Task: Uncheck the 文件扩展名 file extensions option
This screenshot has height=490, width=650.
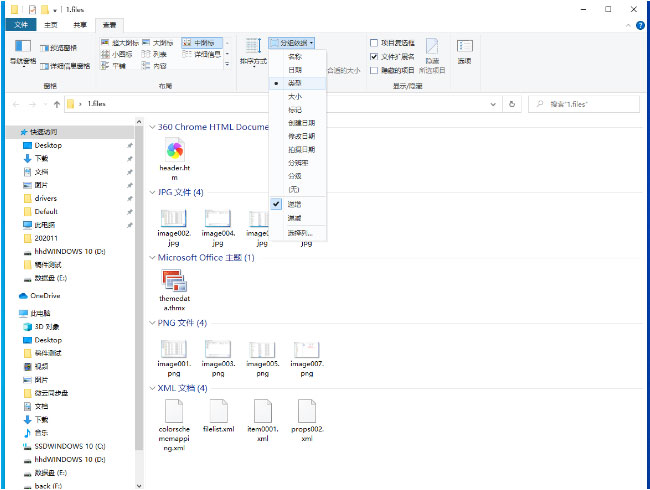Action: (x=392, y=56)
